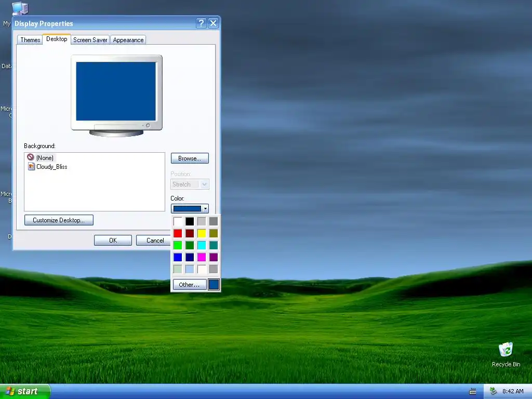The height and width of the screenshot is (399, 532).
Task: Close the Display Properties dialog
Action: click(213, 23)
